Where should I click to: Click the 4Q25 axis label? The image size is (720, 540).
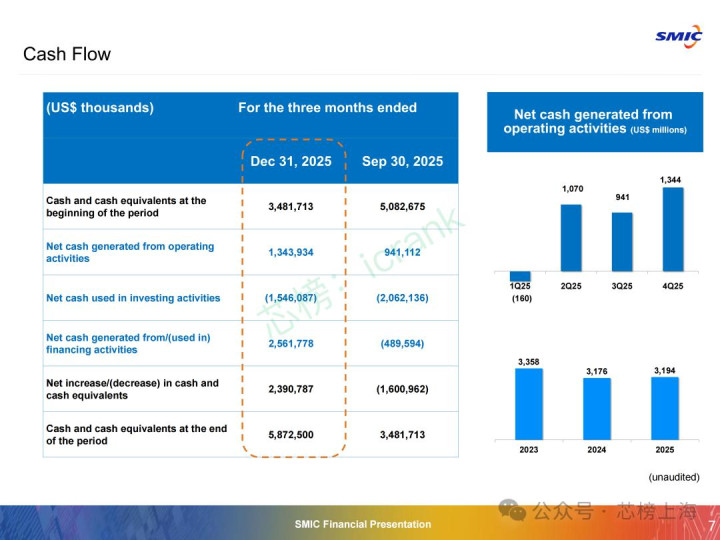(x=673, y=286)
